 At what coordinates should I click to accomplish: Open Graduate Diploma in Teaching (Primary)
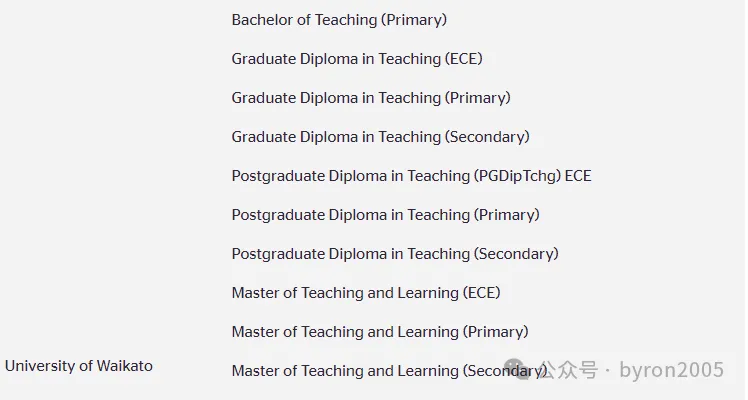[x=371, y=98]
